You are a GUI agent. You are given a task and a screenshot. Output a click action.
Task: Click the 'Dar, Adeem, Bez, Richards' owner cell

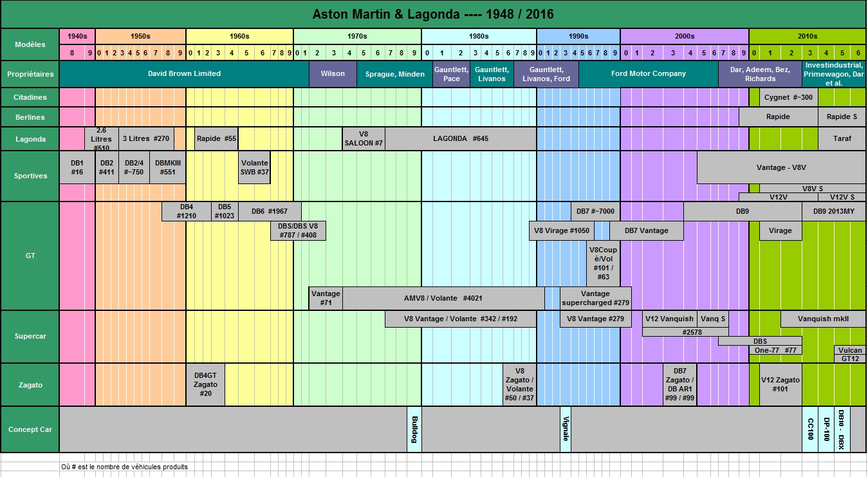[760, 74]
